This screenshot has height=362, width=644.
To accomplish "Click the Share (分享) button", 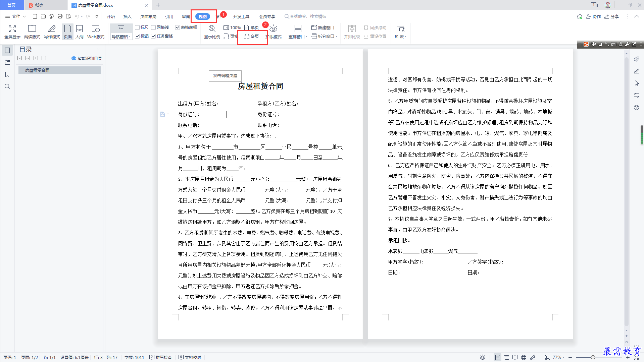I will click(612, 16).
